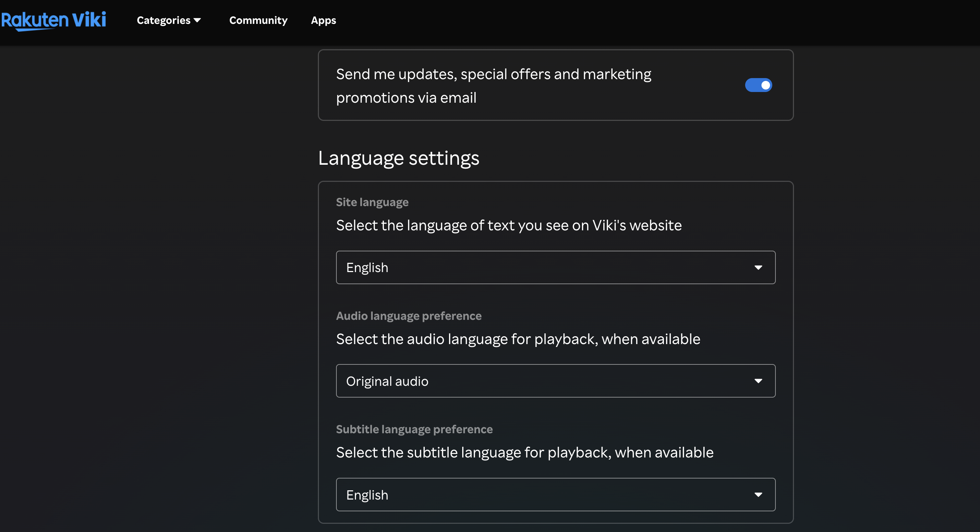Screen dimensions: 980x532
Task: Open the Rakuten Viki home logo
Action: tap(54, 21)
